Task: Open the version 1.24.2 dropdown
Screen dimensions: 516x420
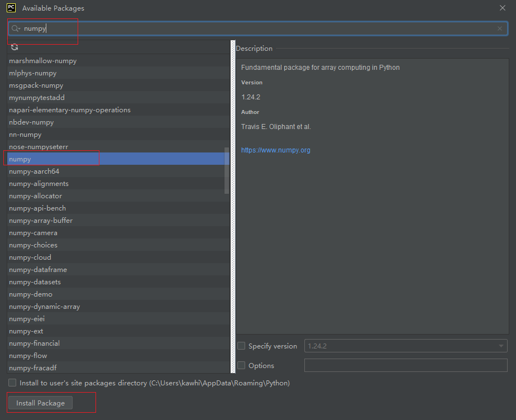Action: pos(406,346)
